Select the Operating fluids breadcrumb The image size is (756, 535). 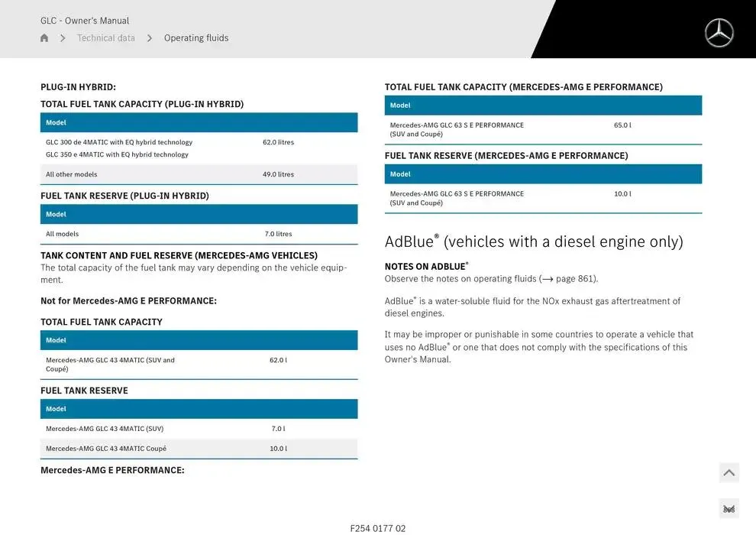pyautogui.click(x=196, y=38)
